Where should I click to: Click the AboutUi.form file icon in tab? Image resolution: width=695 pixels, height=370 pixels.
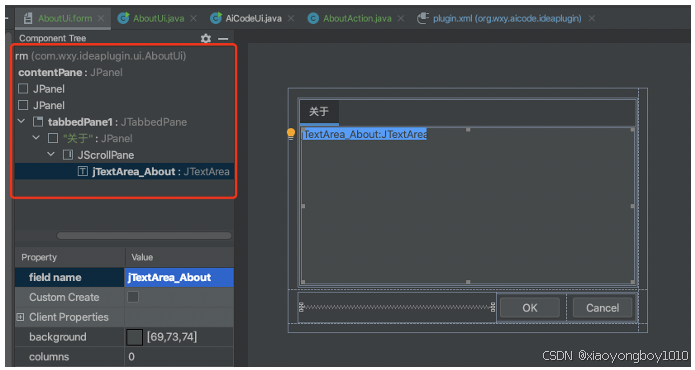tap(28, 18)
